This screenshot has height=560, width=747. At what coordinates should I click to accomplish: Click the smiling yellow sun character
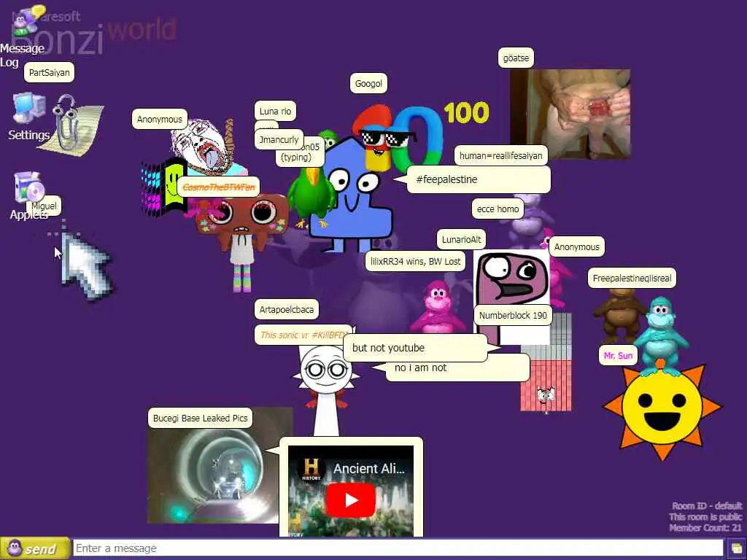pos(662,410)
